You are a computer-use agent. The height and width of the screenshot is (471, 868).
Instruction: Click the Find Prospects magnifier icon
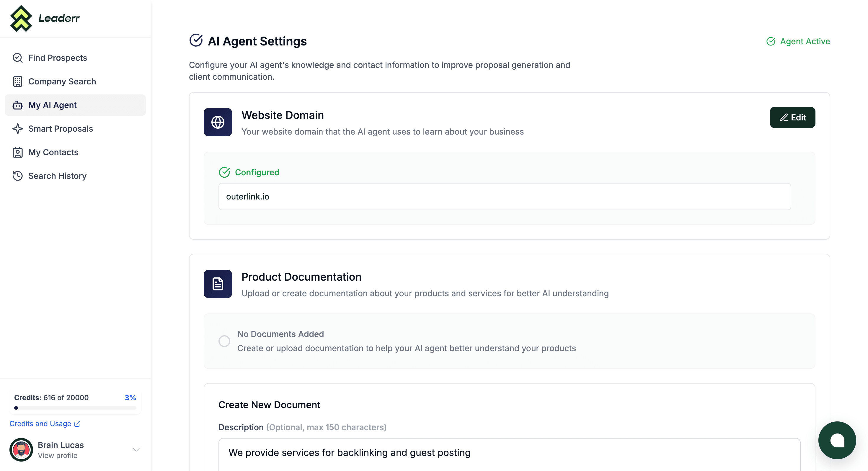tap(17, 58)
